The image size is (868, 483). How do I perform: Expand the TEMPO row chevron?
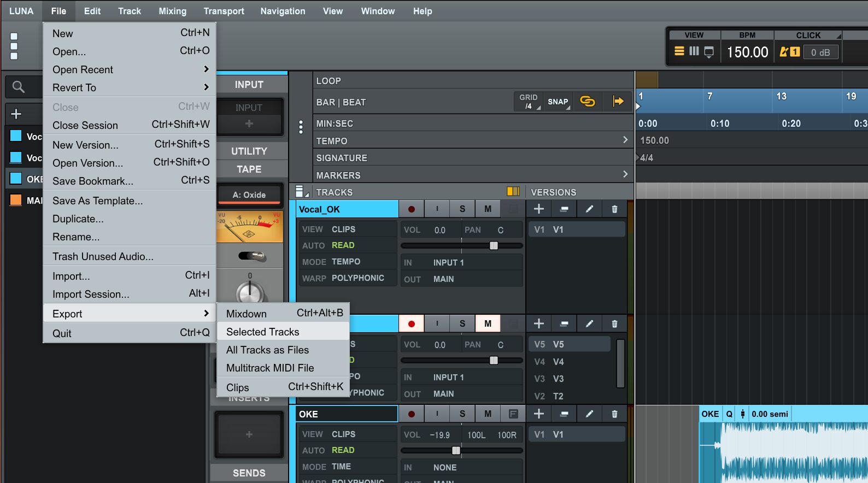click(x=625, y=140)
